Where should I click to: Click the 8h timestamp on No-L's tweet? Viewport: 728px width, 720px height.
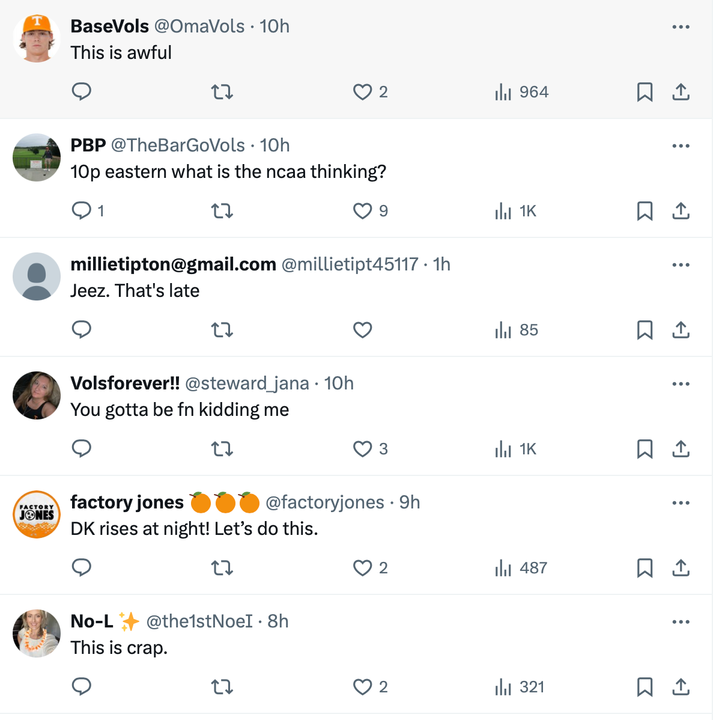point(278,621)
